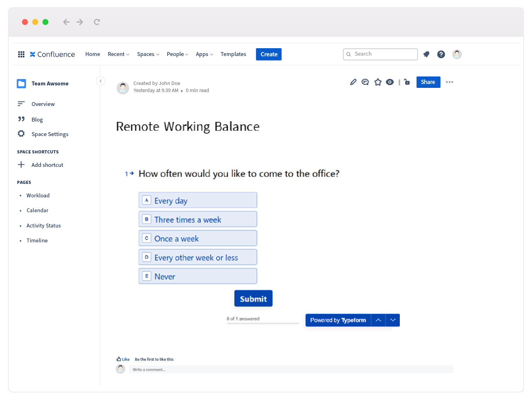Open the Workload page
Screen dimensions: 532x399
(38, 196)
